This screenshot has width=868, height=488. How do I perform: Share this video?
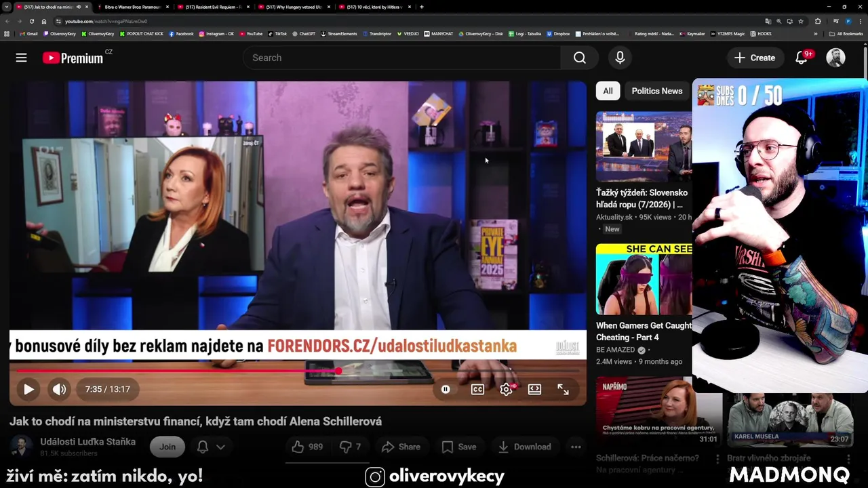tap(401, 447)
